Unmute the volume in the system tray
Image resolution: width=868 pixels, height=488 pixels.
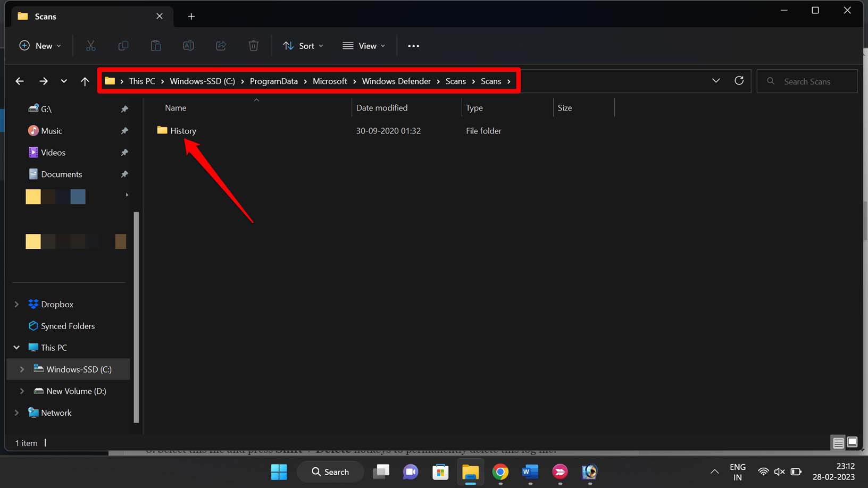(x=779, y=472)
